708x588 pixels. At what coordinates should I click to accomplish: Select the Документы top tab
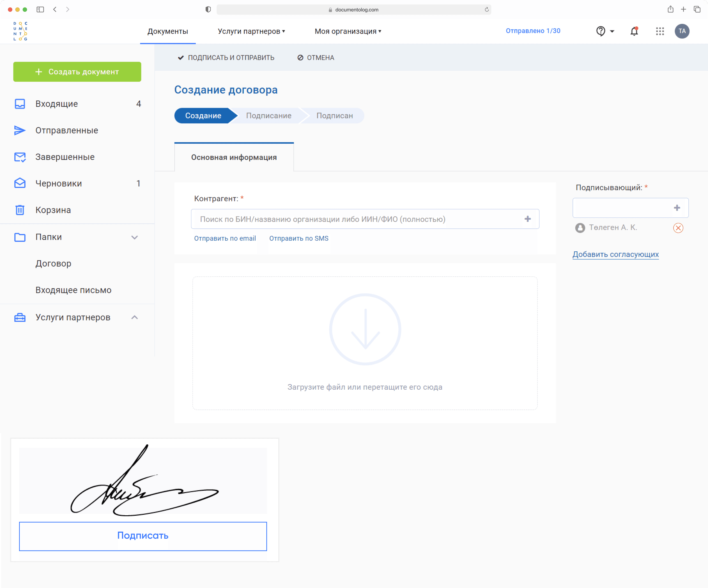click(x=167, y=31)
